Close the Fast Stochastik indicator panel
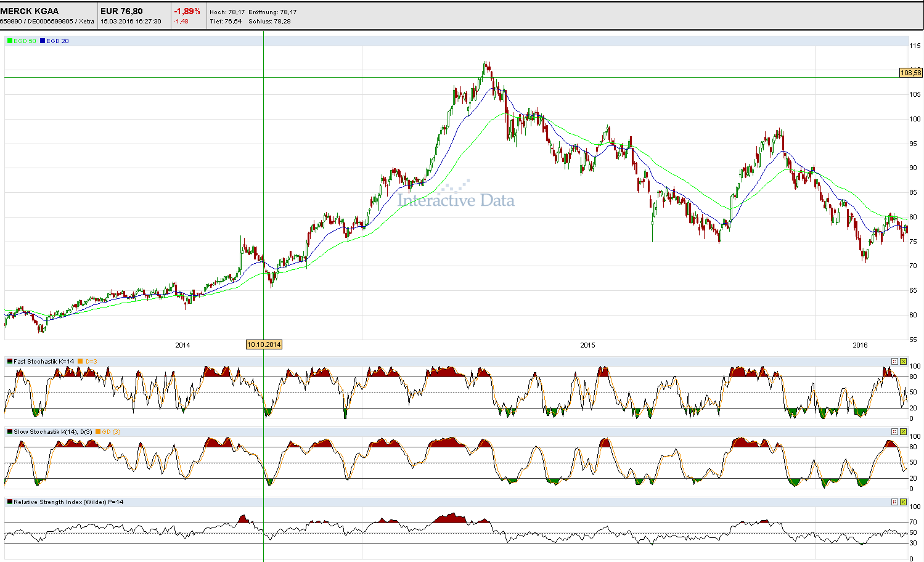The height and width of the screenshot is (562, 924). tap(904, 362)
